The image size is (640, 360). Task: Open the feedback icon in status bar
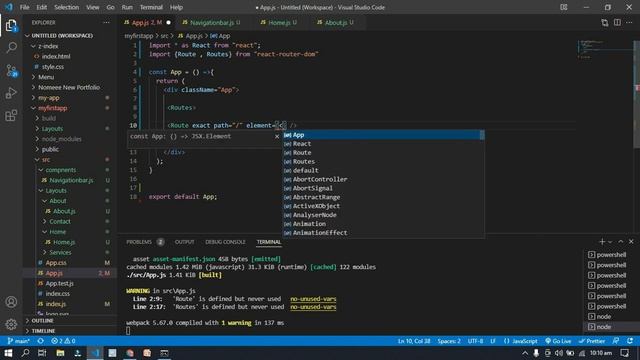616,341
